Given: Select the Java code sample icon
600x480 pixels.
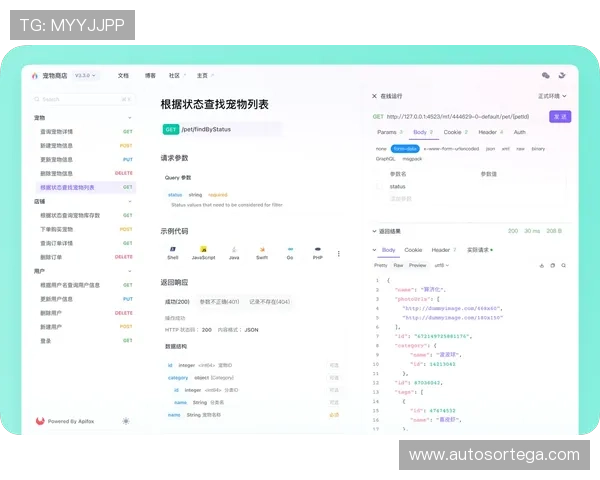Looking at the screenshot, I should click(234, 249).
